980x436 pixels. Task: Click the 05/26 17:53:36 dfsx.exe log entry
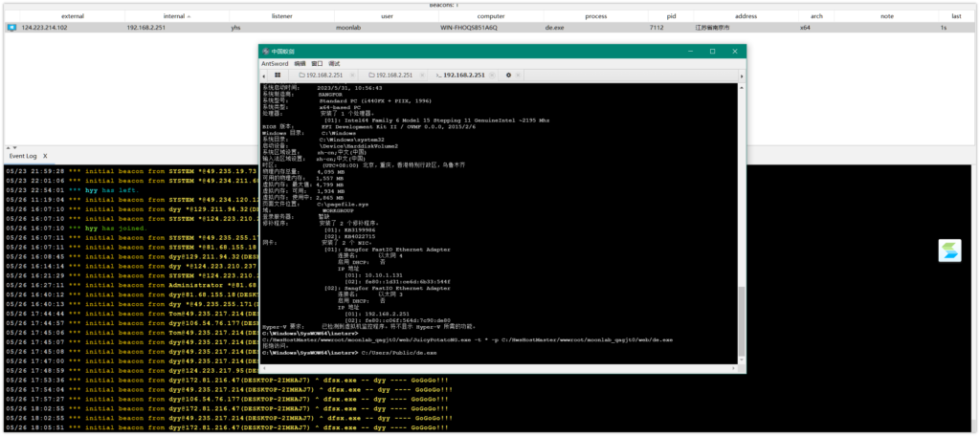226,380
